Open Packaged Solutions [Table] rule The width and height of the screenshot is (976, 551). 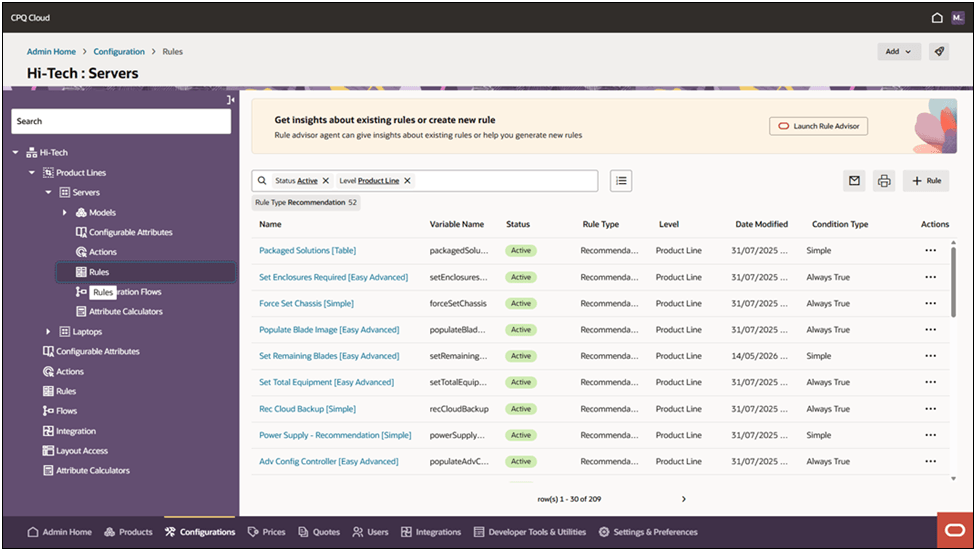coord(307,250)
